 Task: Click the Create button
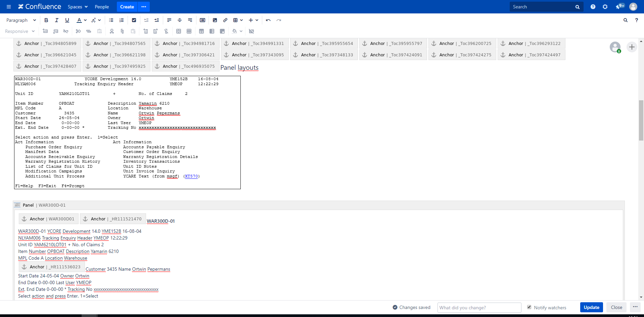(127, 7)
